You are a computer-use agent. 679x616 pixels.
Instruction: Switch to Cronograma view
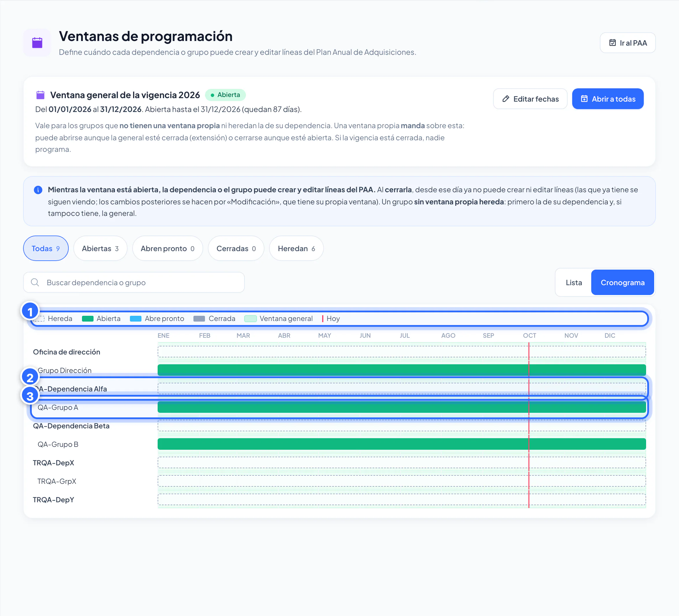tap(622, 283)
